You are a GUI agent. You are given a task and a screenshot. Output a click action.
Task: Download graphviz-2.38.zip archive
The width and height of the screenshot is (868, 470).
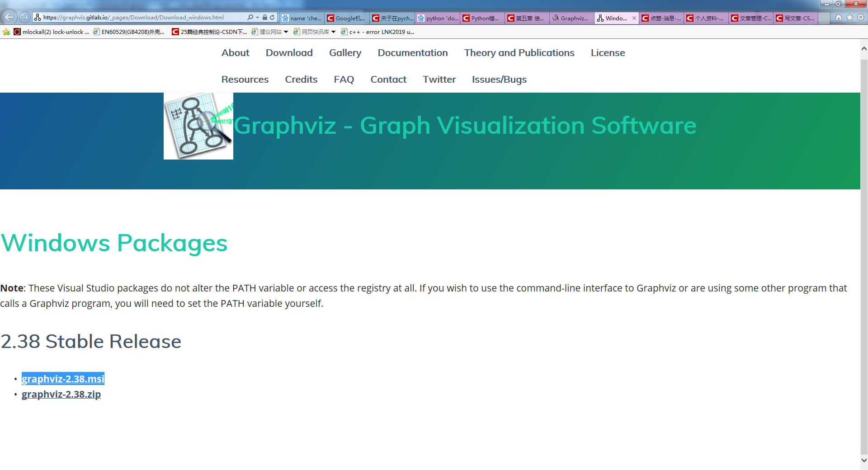[61, 394]
